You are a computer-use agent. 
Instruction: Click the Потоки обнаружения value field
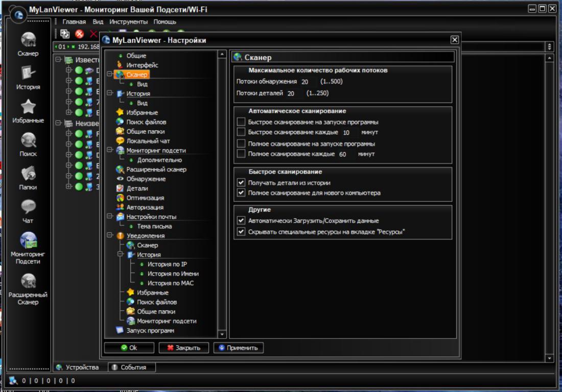pos(306,82)
